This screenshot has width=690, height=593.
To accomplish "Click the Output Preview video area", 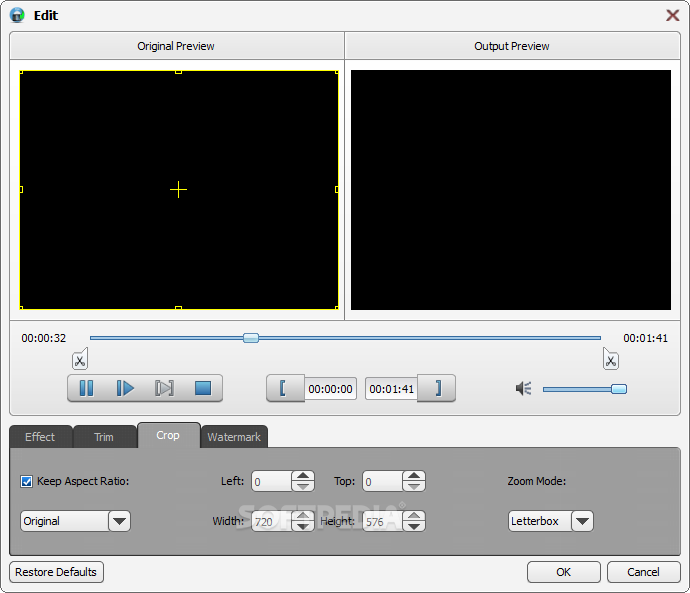I will 511,190.
